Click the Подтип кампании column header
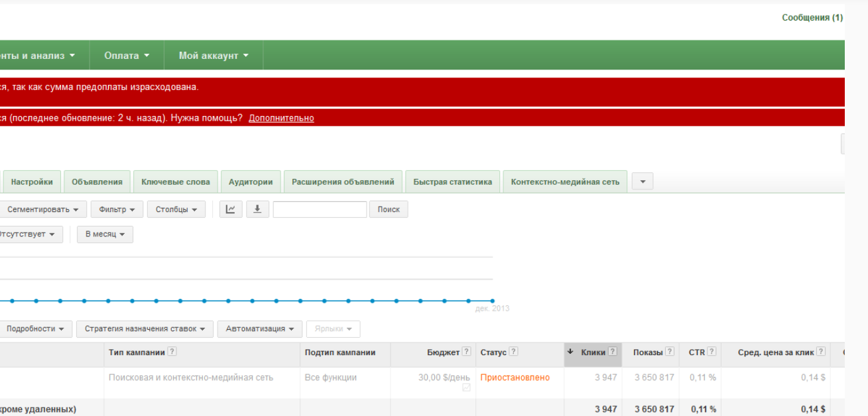The width and height of the screenshot is (868, 416). [x=340, y=352]
